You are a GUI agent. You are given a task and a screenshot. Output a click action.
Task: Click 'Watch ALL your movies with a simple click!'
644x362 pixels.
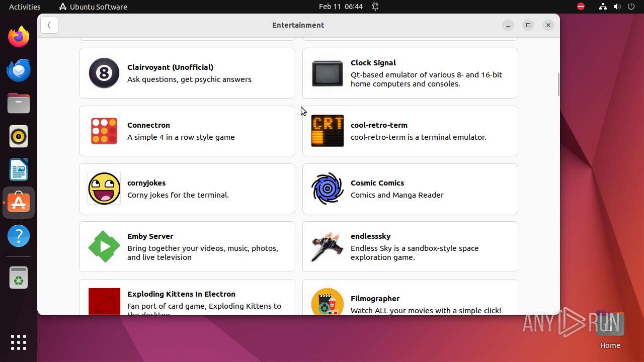426,311
